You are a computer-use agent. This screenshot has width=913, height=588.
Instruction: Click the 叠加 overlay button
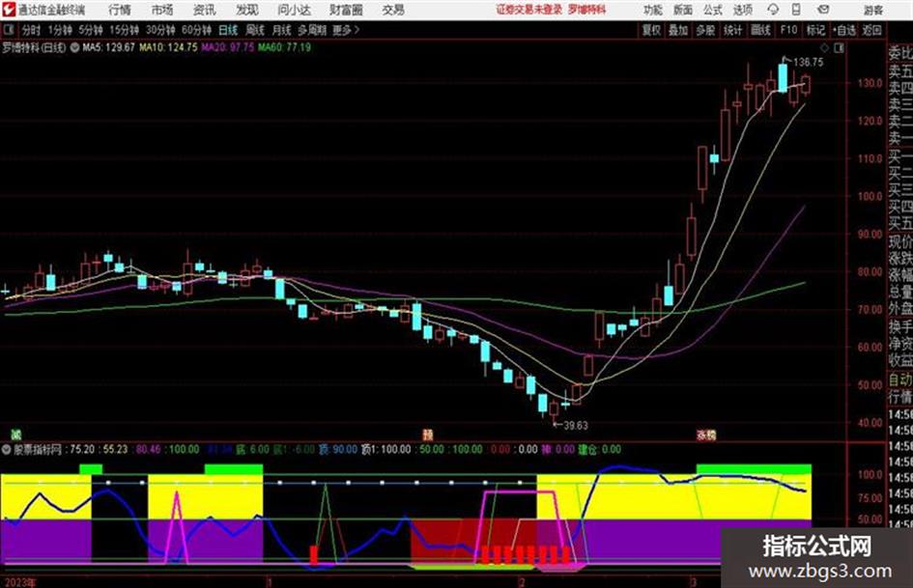(x=678, y=30)
